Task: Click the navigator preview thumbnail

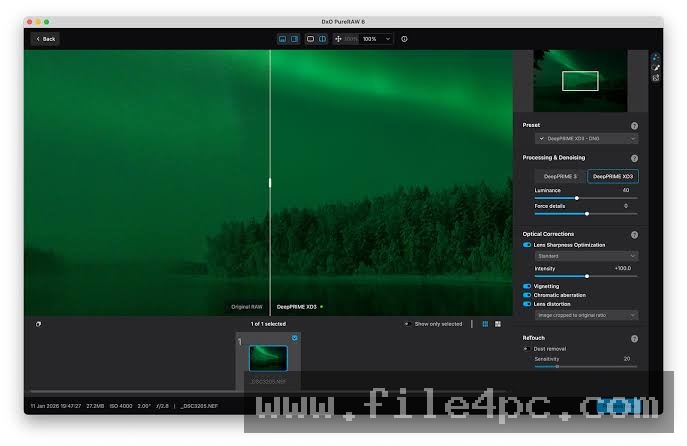Action: 580,81
